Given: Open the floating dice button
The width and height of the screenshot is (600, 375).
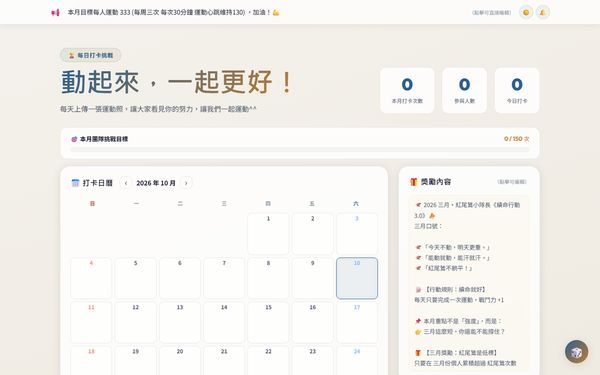Looking at the screenshot, I should pyautogui.click(x=576, y=351).
